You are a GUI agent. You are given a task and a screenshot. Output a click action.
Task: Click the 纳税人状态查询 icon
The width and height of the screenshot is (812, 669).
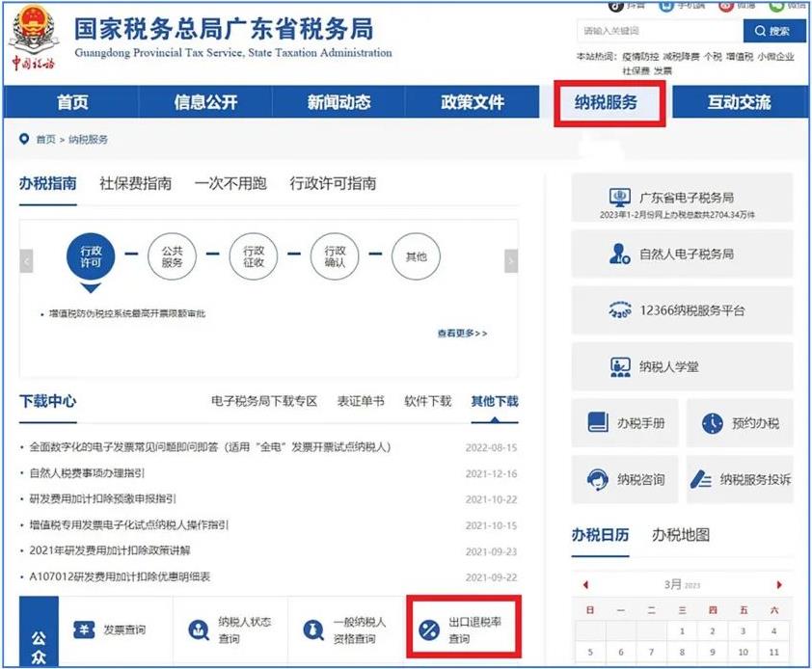pos(199,630)
